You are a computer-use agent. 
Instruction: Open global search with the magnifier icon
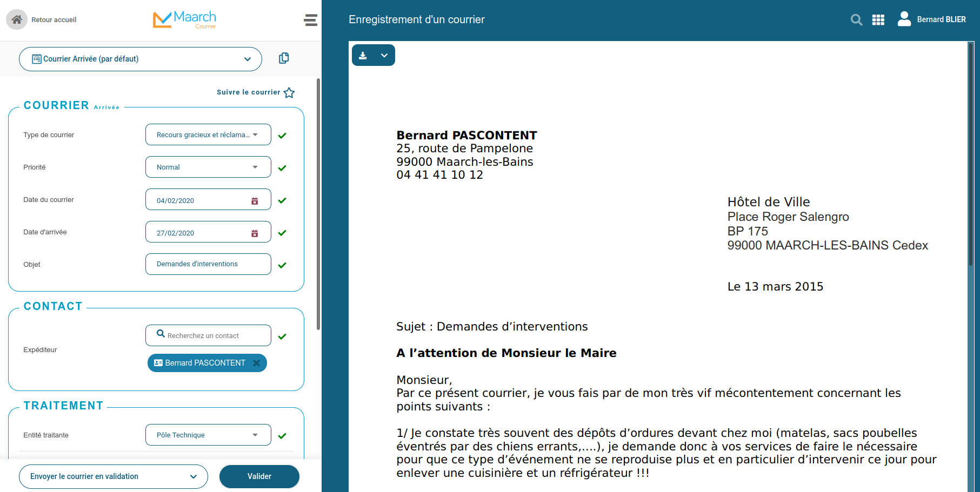pyautogui.click(x=856, y=19)
